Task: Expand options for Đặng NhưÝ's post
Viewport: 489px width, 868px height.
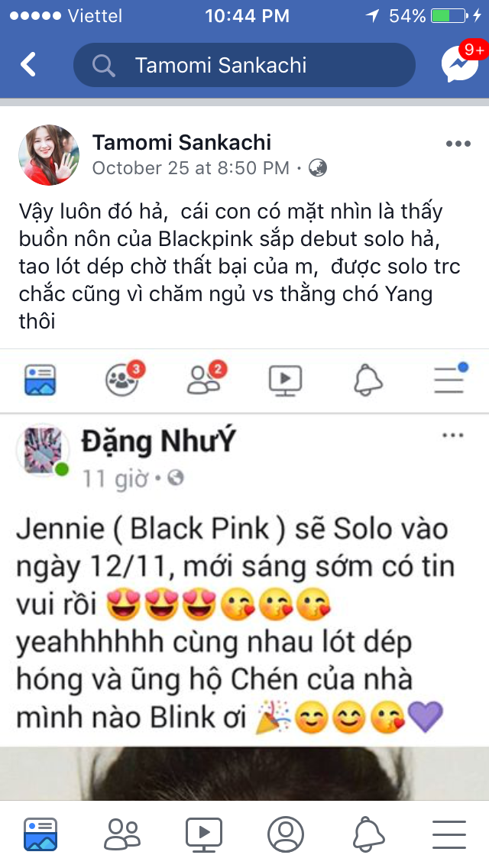Action: pos(453,436)
